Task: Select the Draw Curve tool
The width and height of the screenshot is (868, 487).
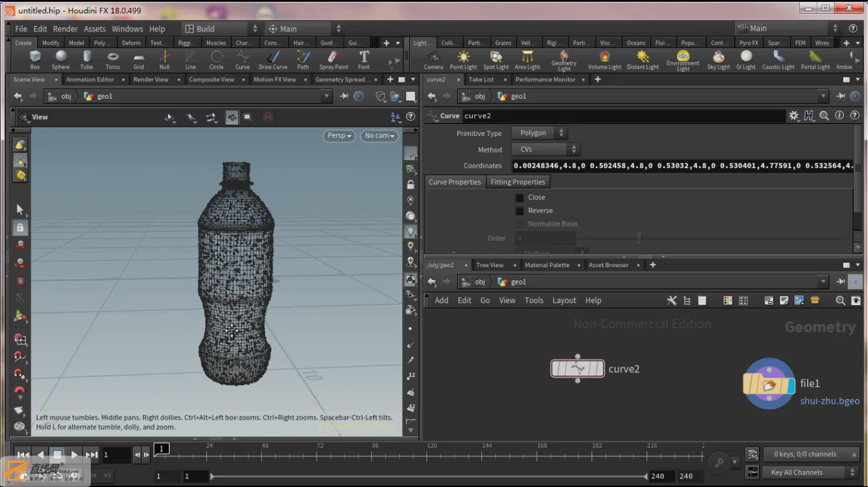Action: tap(273, 59)
